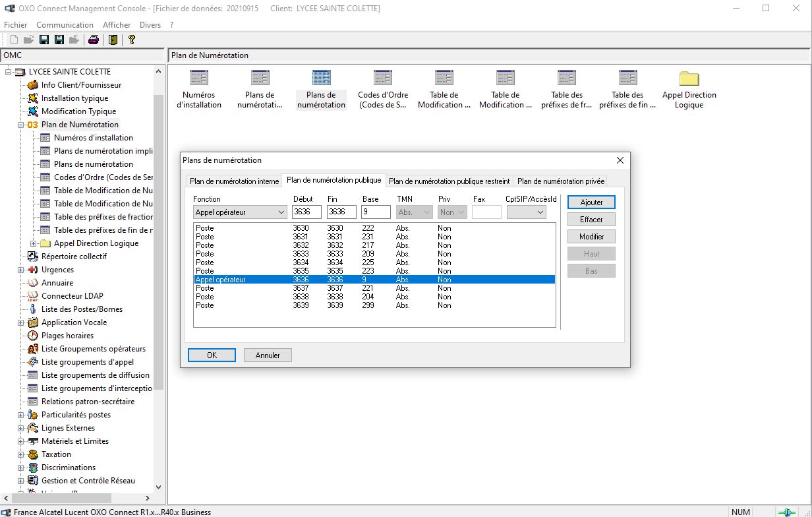Select the Poste 3637 row in list
This screenshot has height=517, width=812.
pos(330,288)
